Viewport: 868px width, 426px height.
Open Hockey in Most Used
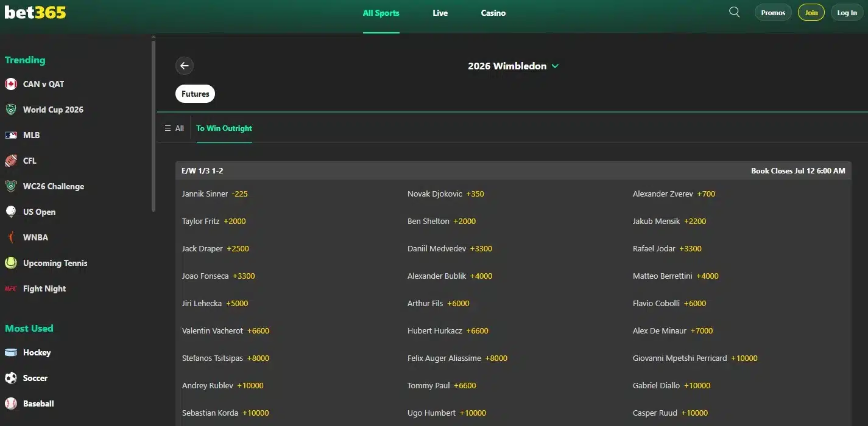[37, 352]
